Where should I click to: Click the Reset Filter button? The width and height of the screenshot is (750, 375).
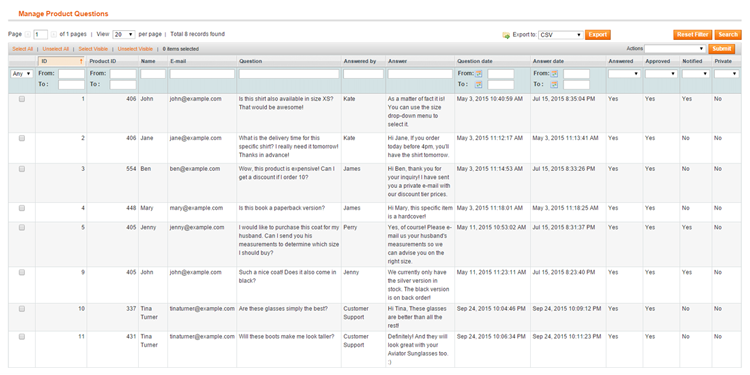pos(693,35)
